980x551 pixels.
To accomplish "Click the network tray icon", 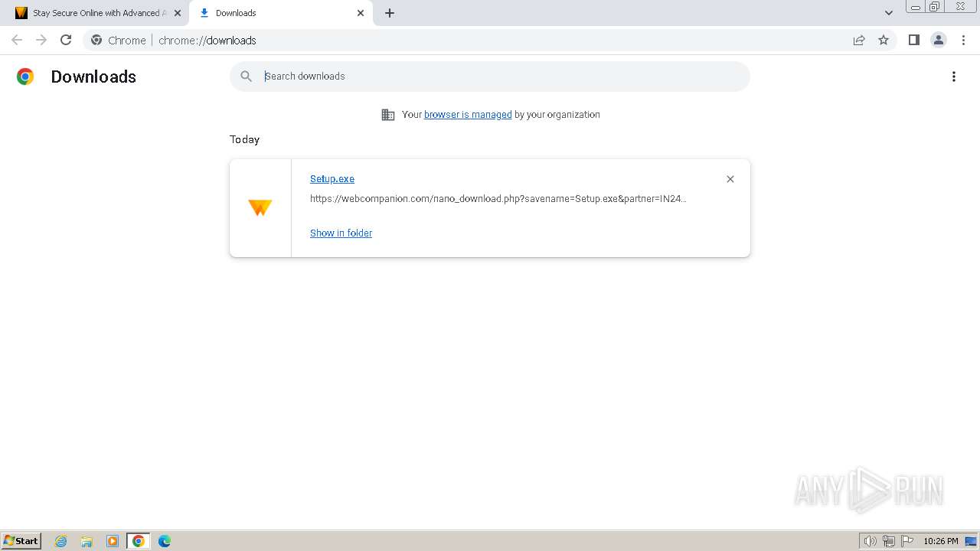I will coord(889,541).
